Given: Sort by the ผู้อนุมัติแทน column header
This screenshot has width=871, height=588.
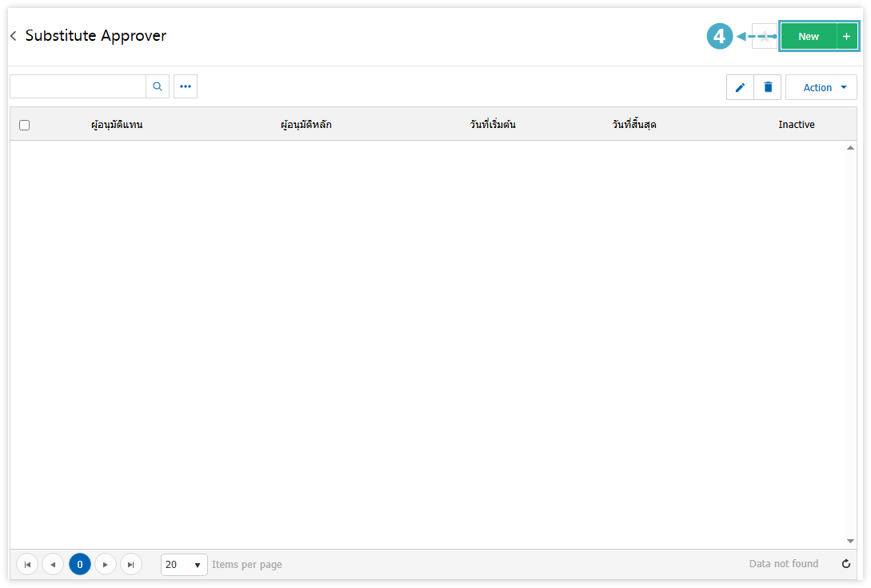Looking at the screenshot, I should click(x=117, y=125).
